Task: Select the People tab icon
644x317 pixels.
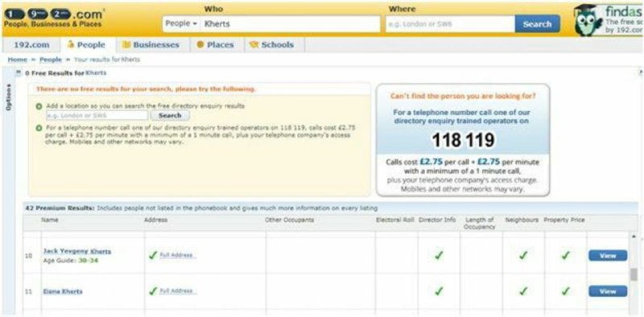Action: click(x=71, y=45)
